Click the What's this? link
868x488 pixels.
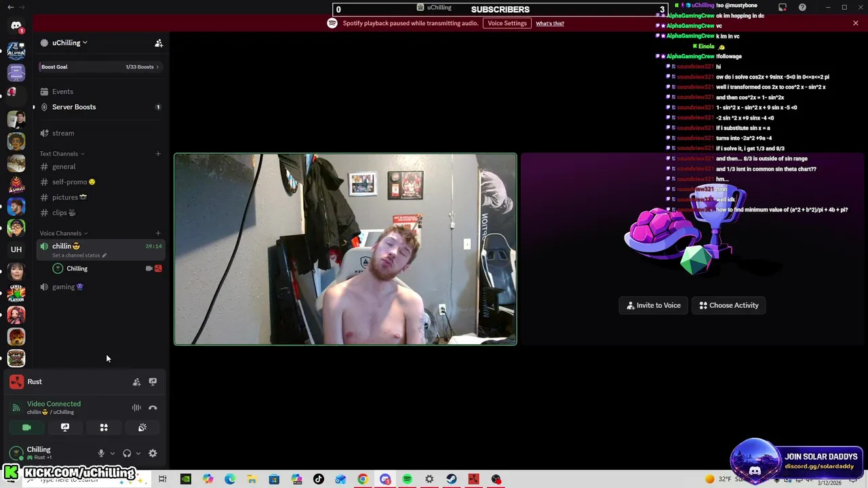click(x=550, y=24)
